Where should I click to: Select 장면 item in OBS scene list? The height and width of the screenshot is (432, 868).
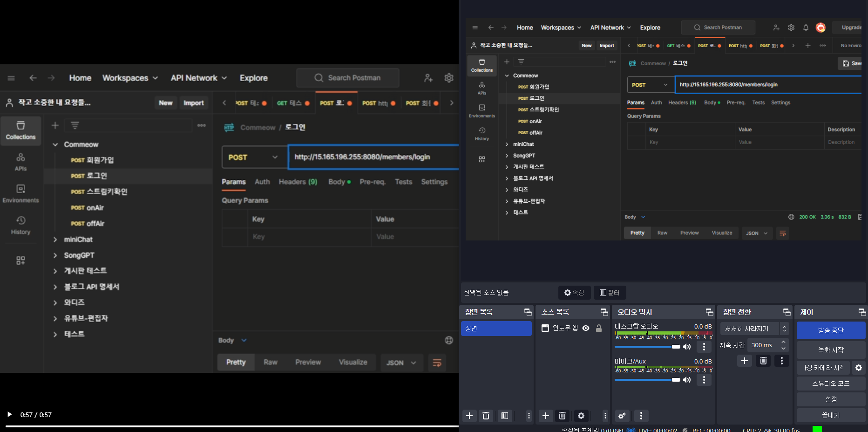496,329
